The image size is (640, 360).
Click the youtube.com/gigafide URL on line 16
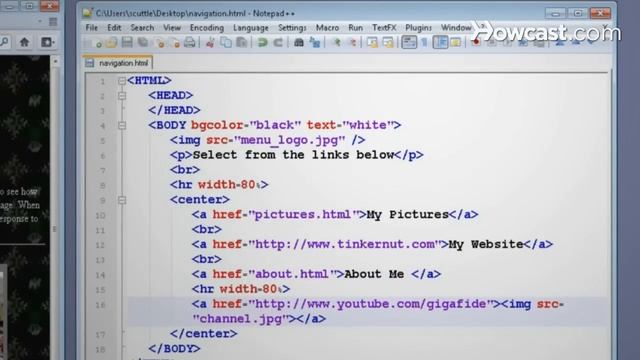tap(371, 304)
